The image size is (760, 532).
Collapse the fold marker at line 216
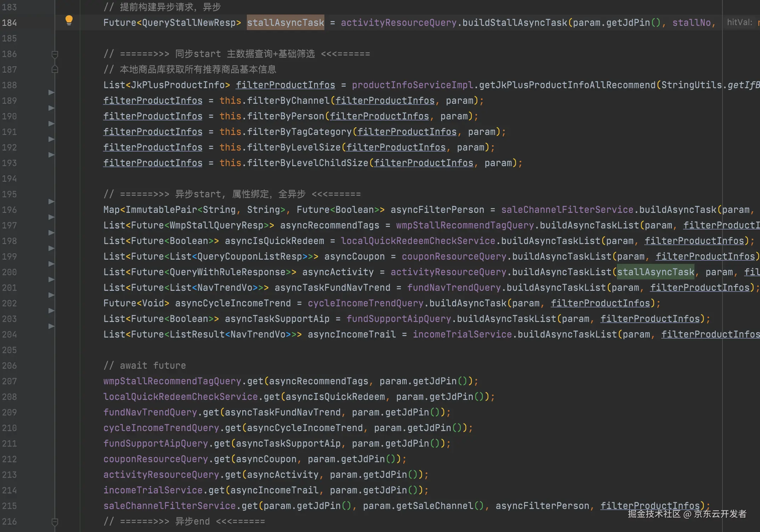coord(55,522)
